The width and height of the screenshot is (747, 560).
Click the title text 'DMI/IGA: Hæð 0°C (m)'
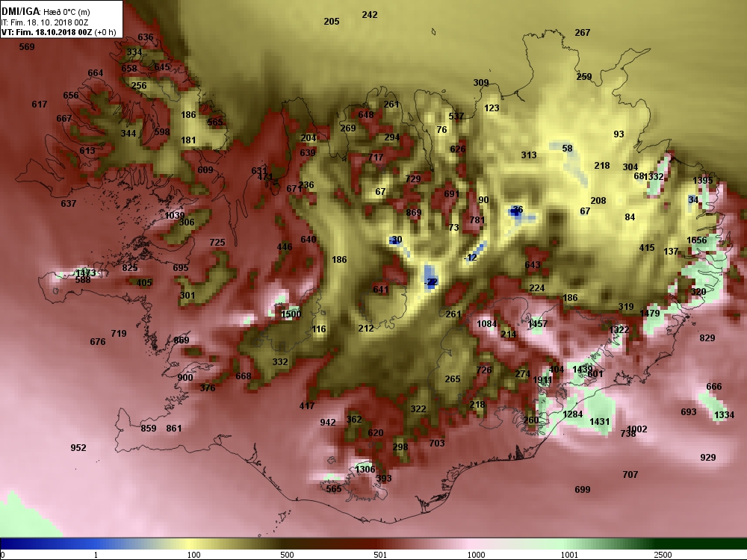[x=46, y=12]
